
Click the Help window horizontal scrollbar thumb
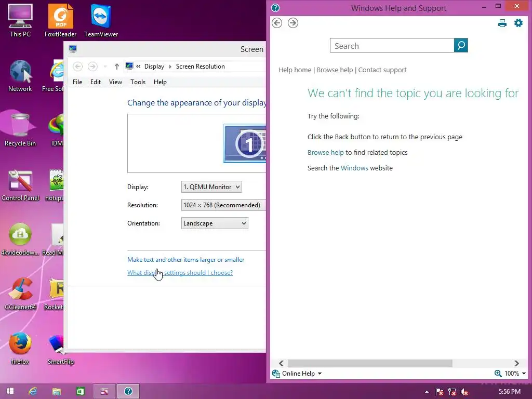(x=370, y=363)
